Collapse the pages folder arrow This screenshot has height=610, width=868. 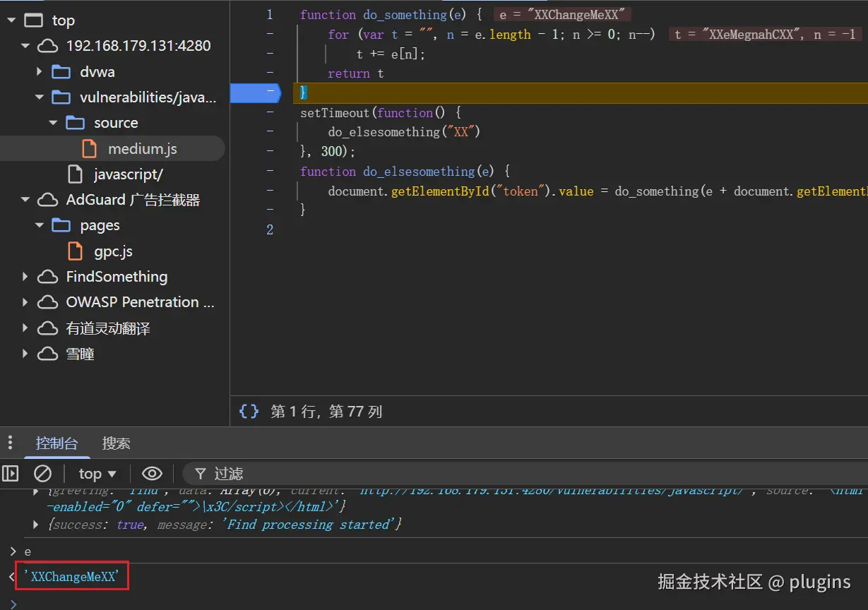click(x=39, y=225)
